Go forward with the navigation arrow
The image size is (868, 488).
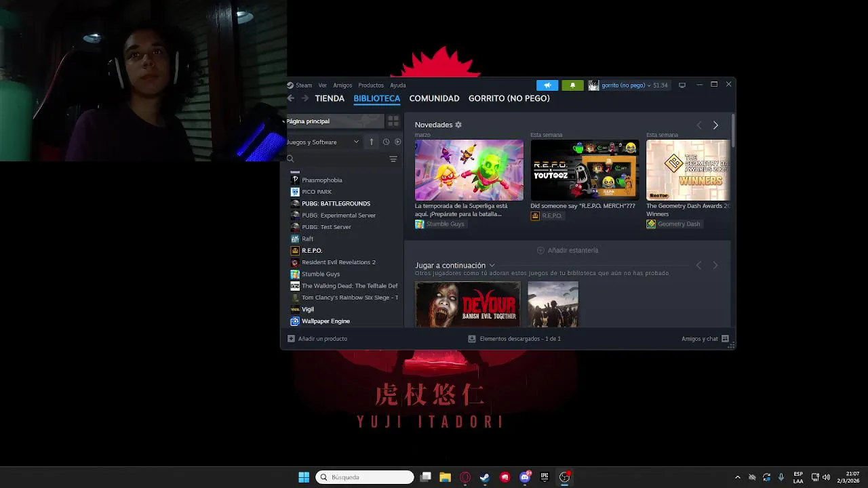point(305,98)
